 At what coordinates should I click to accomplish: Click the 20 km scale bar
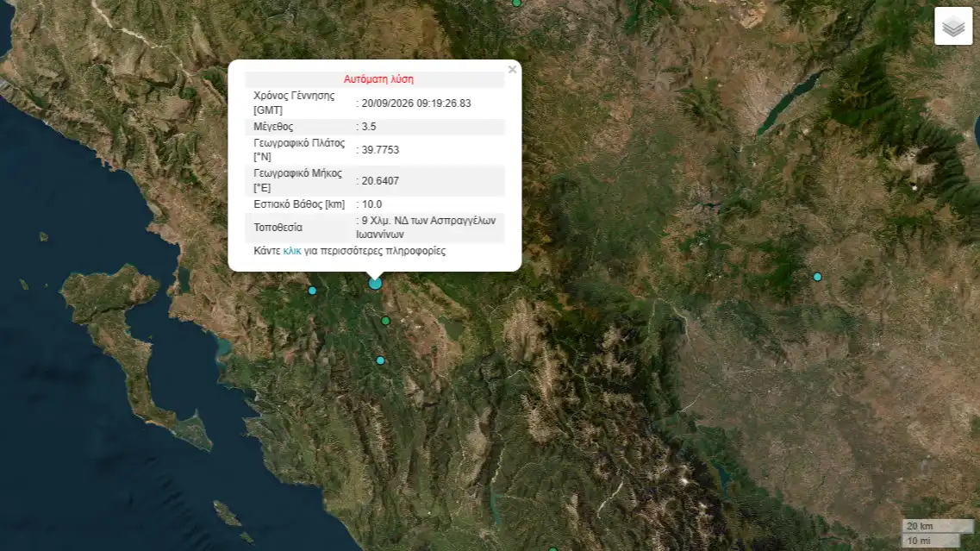pyautogui.click(x=937, y=526)
